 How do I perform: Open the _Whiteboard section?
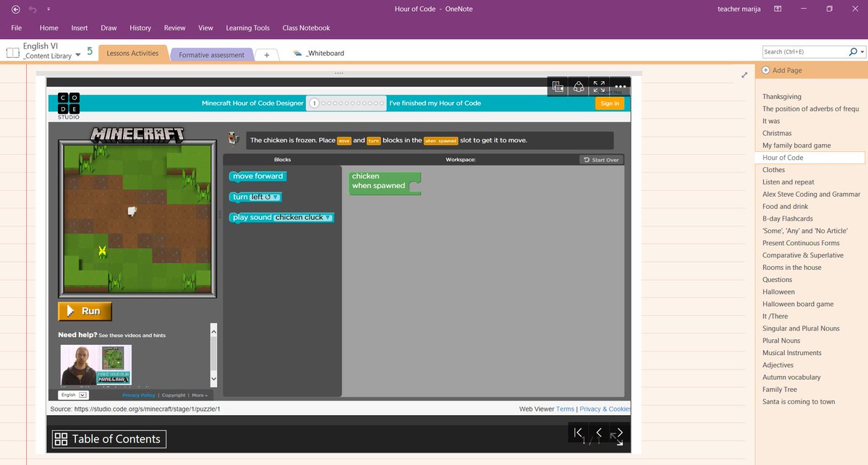click(x=319, y=53)
